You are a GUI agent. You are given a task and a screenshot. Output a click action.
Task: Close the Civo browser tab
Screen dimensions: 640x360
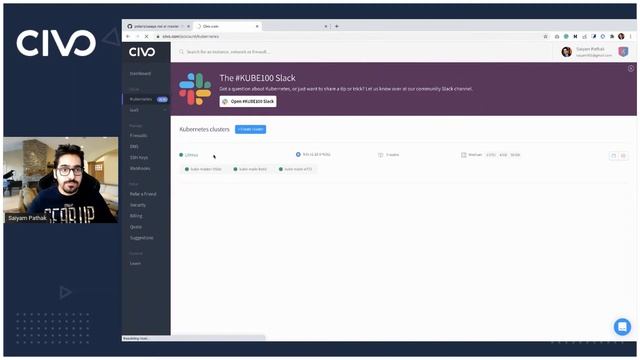point(257,26)
